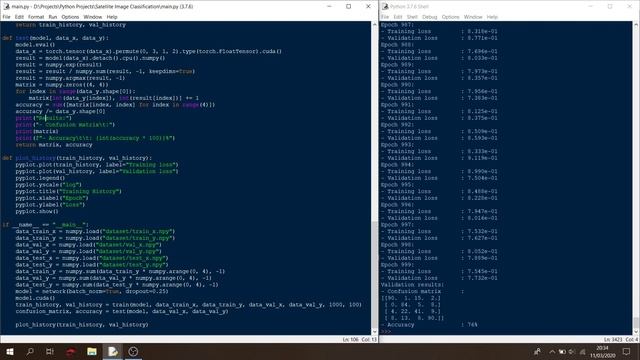Image resolution: width=640 pixels, height=360 pixels.
Task: Click Python Shell scrollbar thumb
Action: [636, 322]
